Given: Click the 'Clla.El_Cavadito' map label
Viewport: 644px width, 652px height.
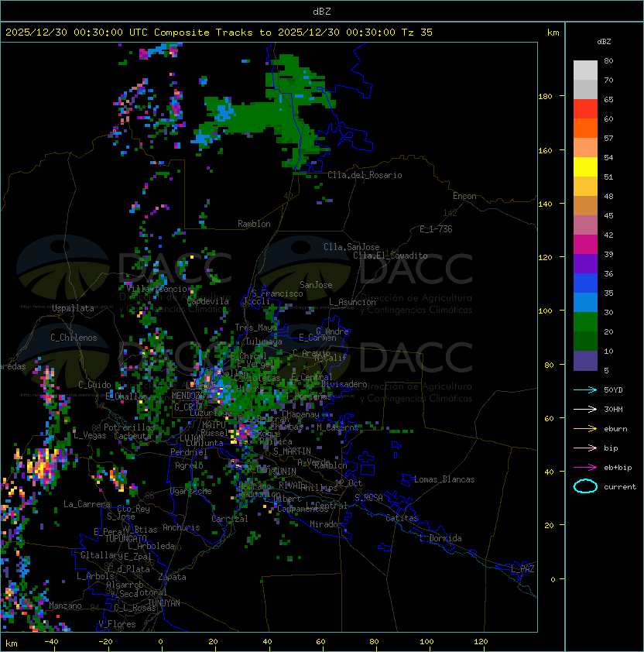Looking at the screenshot, I should [390, 256].
